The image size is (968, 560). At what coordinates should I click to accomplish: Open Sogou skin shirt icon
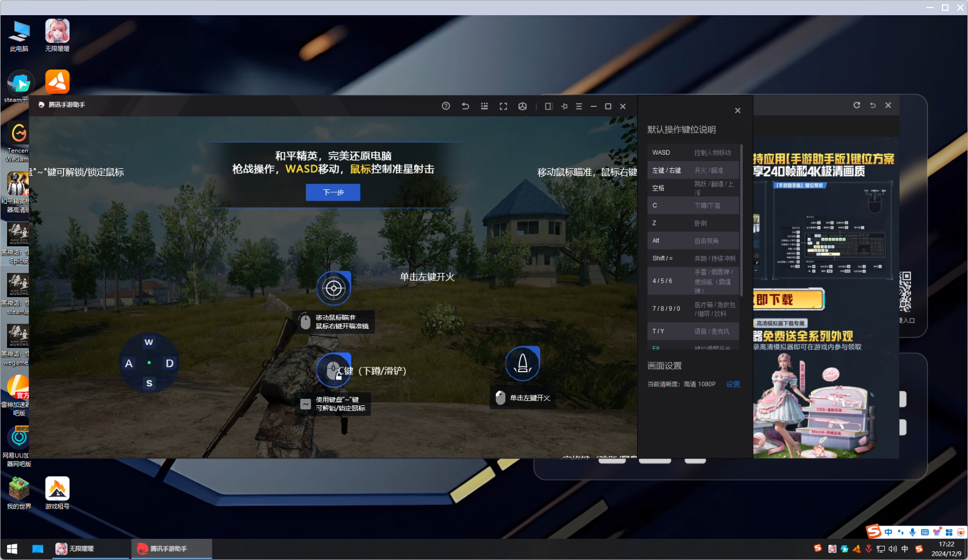click(937, 532)
